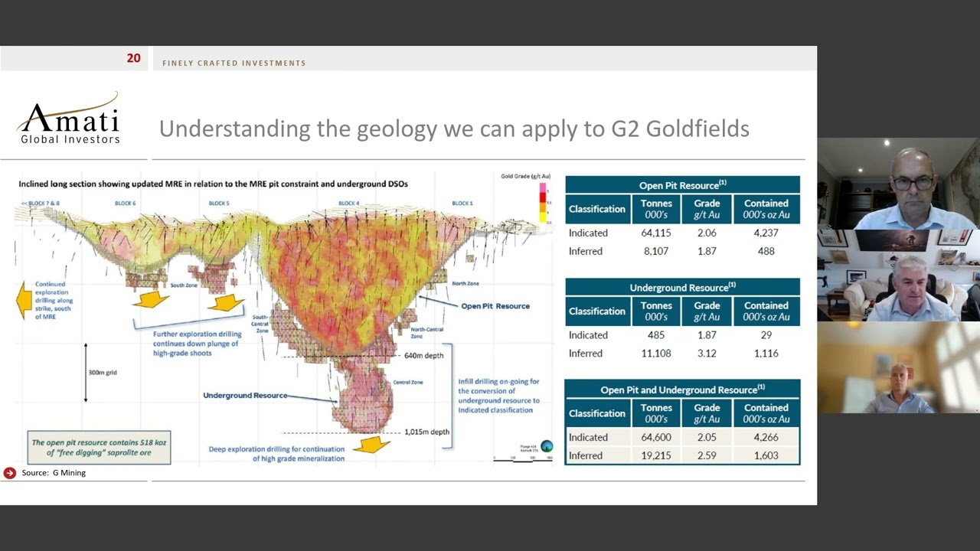Click the 'Underground Resource' table header
Screen dimensions: 980x551
click(682, 287)
